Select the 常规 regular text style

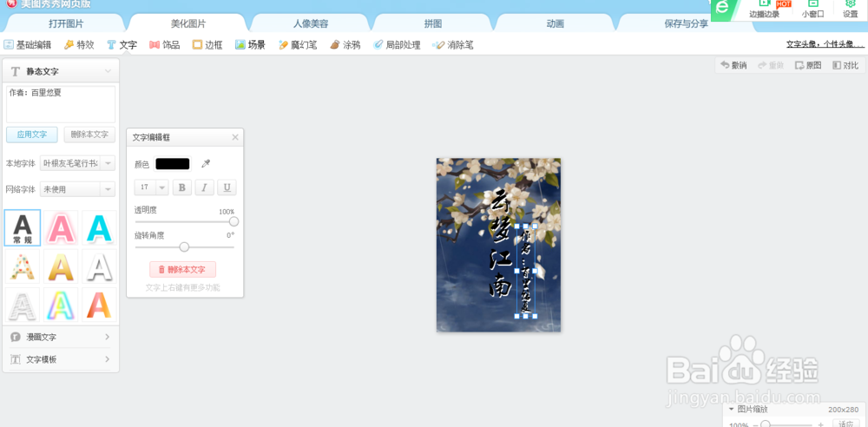pyautogui.click(x=23, y=227)
